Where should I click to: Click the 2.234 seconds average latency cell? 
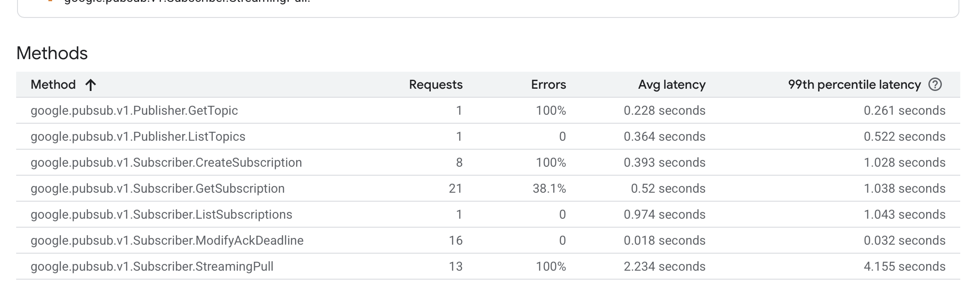coord(665,267)
